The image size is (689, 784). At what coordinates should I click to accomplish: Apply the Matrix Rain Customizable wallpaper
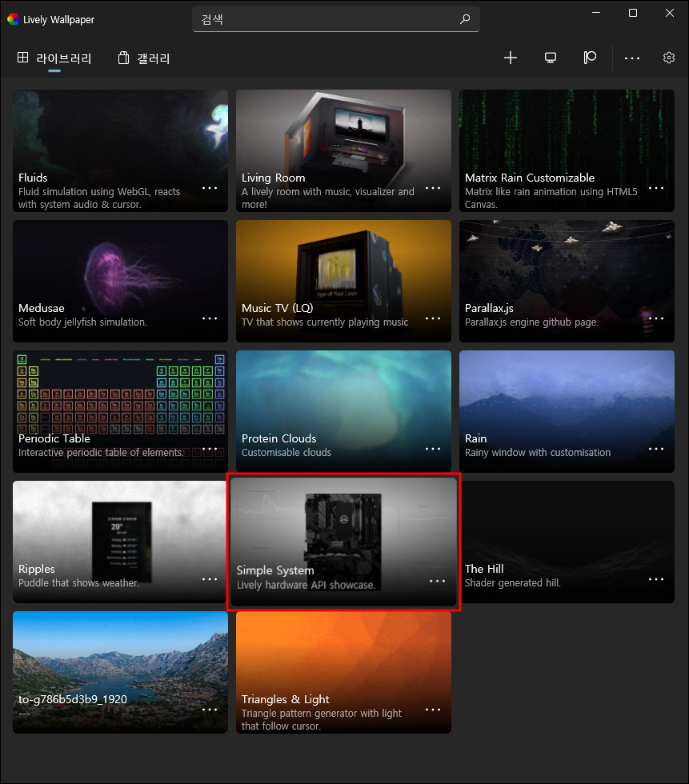click(567, 150)
